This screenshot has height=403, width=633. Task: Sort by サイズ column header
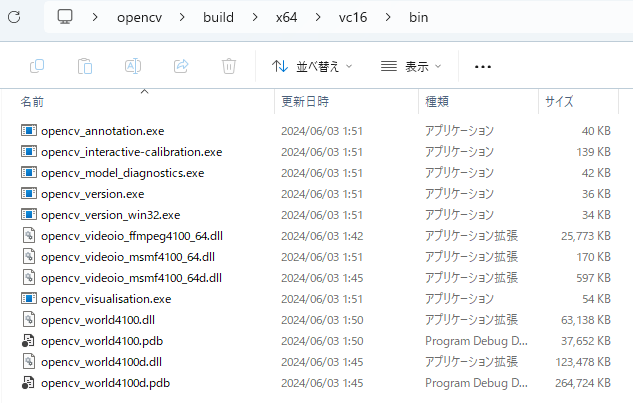(x=559, y=101)
